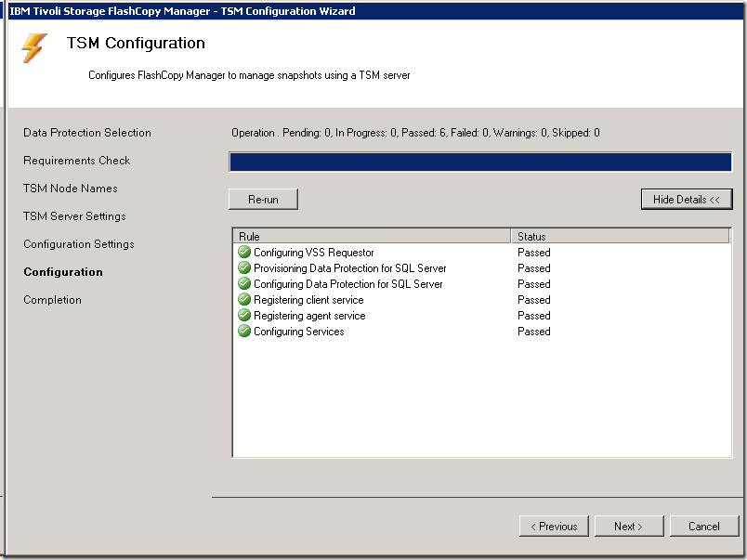Jump to TSM Server Settings step
Image resolution: width=747 pixels, height=560 pixels.
click(x=74, y=216)
